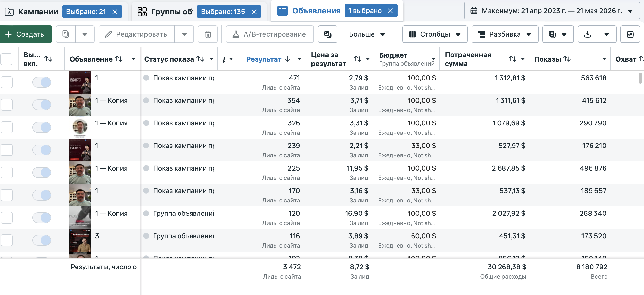Open the 'Редактировать' dropdown arrow
644x295 pixels.
click(x=184, y=34)
